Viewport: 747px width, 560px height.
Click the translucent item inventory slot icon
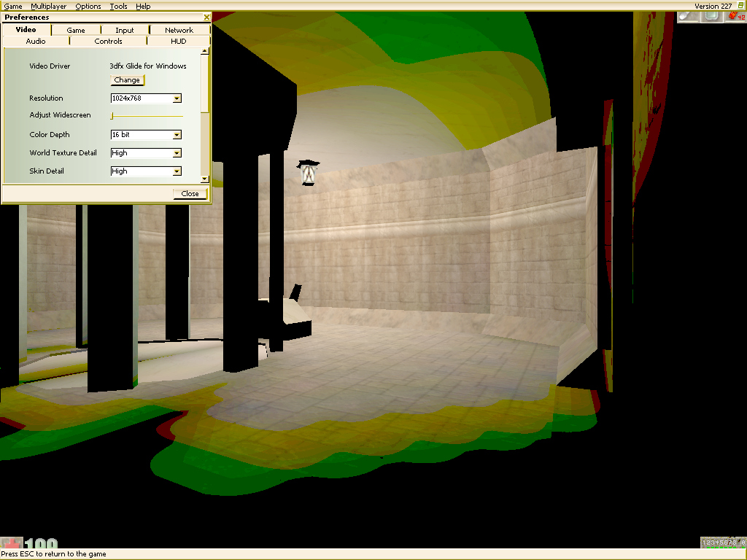coord(712,16)
